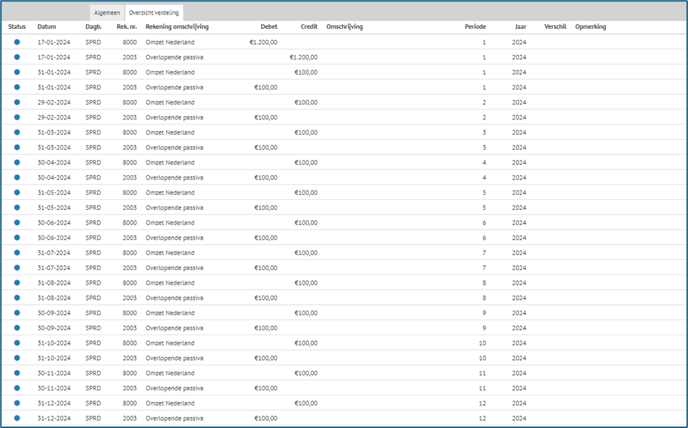
Task: Click the Opmerking column header
Action: click(590, 27)
